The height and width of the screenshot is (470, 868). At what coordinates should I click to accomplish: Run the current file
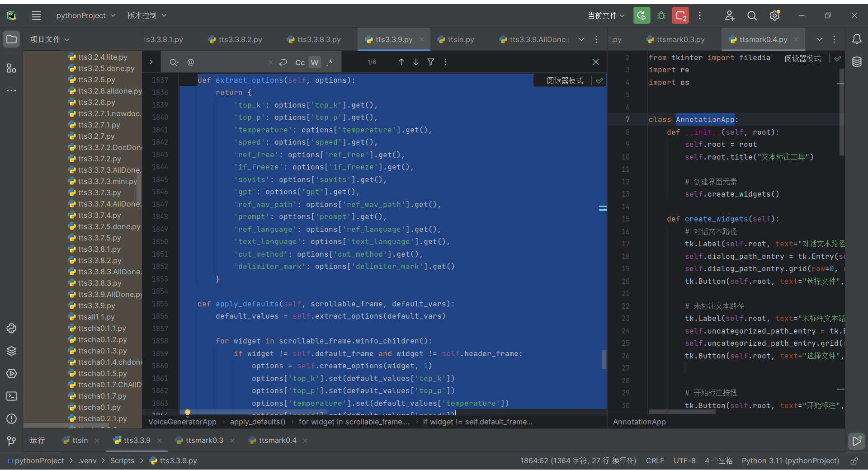(x=642, y=15)
